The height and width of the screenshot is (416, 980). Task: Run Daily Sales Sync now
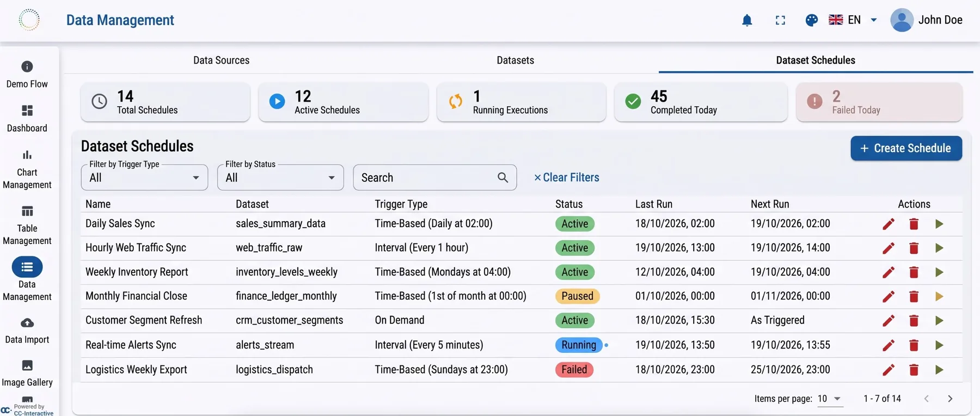click(x=939, y=224)
